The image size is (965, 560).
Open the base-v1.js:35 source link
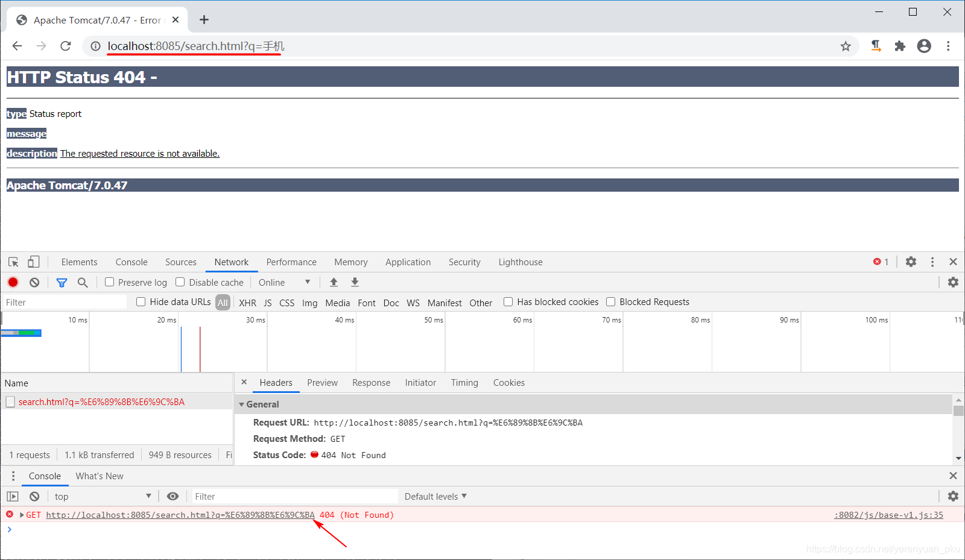pyautogui.click(x=888, y=515)
